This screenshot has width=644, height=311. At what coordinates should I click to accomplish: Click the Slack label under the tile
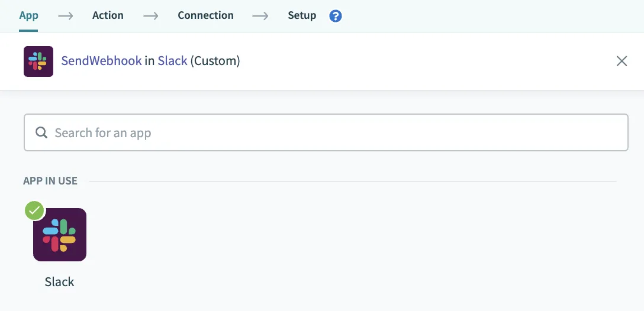(60, 281)
